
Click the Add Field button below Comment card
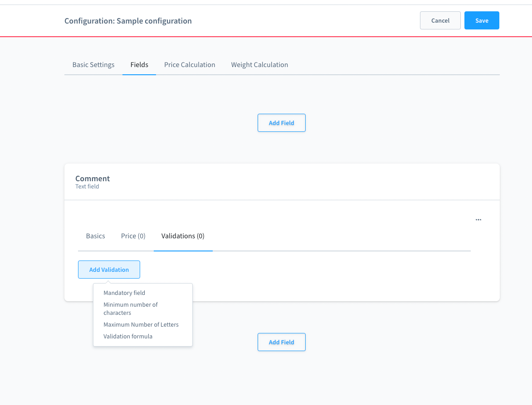[x=281, y=342]
